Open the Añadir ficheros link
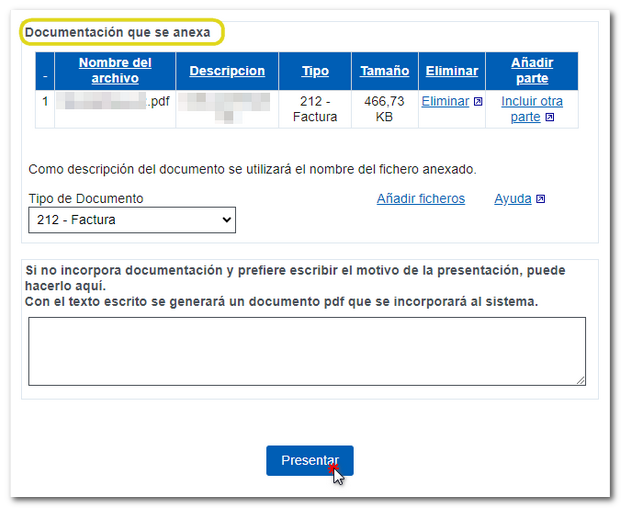The height and width of the screenshot is (508, 621). pyautogui.click(x=420, y=199)
